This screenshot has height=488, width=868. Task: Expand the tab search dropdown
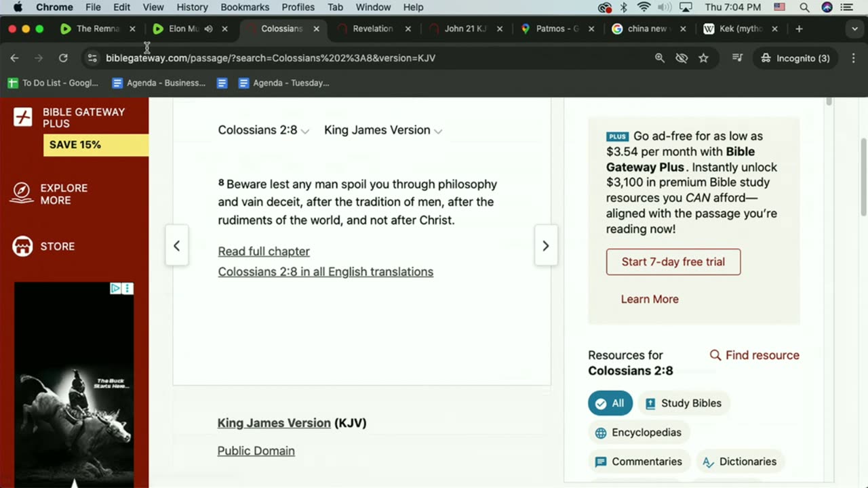pos(854,29)
